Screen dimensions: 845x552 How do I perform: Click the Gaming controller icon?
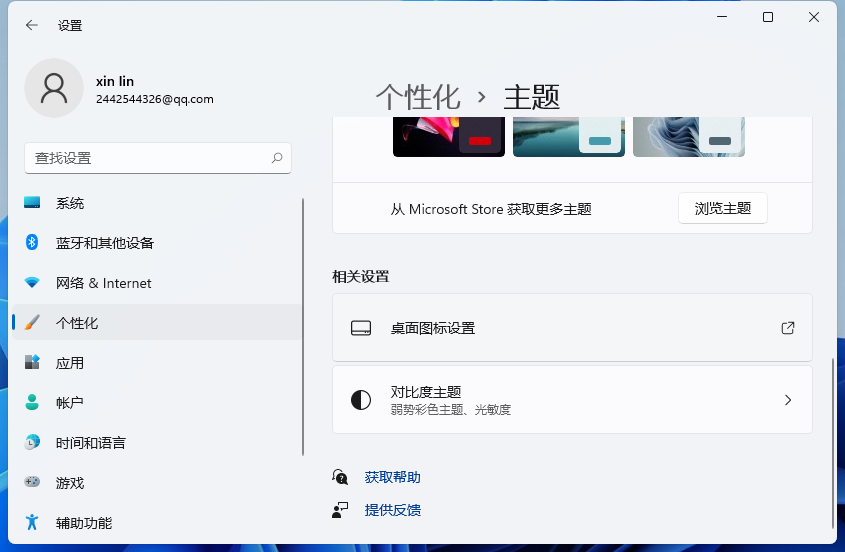32,482
